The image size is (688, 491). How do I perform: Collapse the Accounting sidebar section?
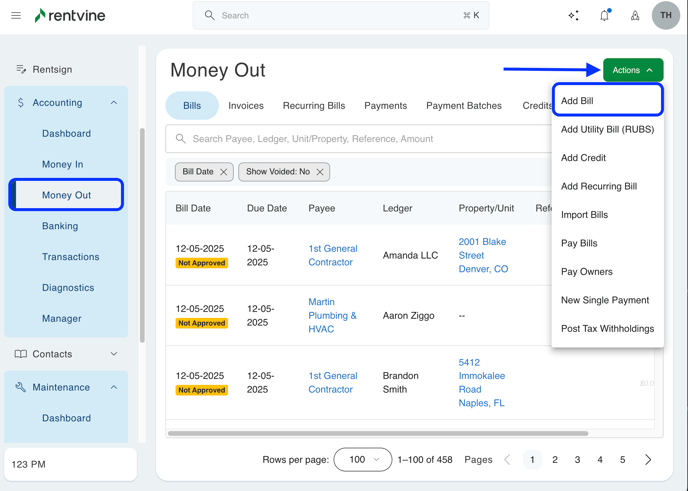click(113, 103)
